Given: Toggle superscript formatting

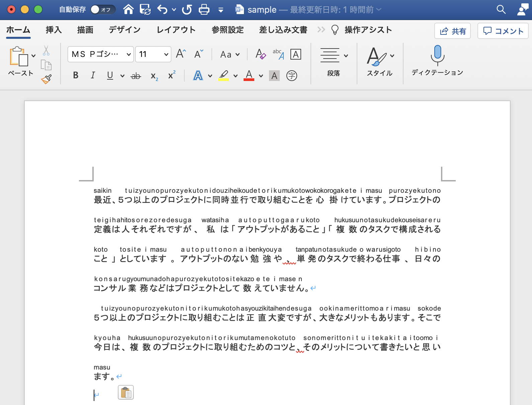Looking at the screenshot, I should pyautogui.click(x=172, y=75).
